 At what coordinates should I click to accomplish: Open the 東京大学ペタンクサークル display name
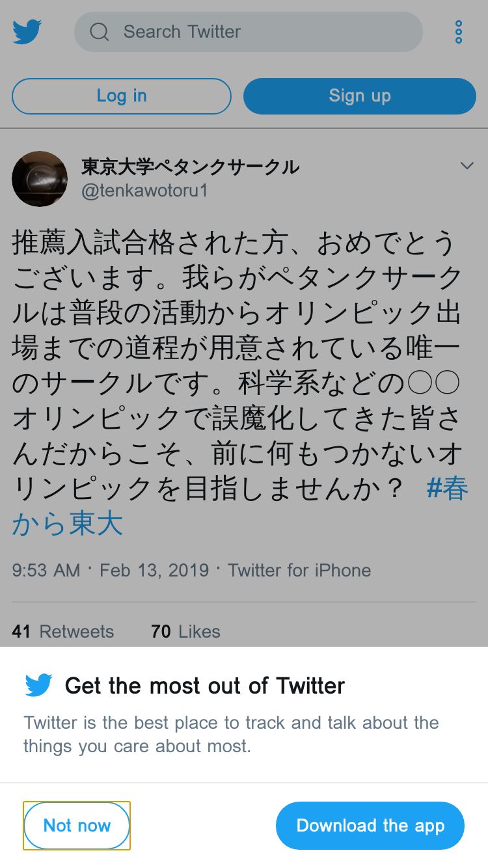coord(190,167)
